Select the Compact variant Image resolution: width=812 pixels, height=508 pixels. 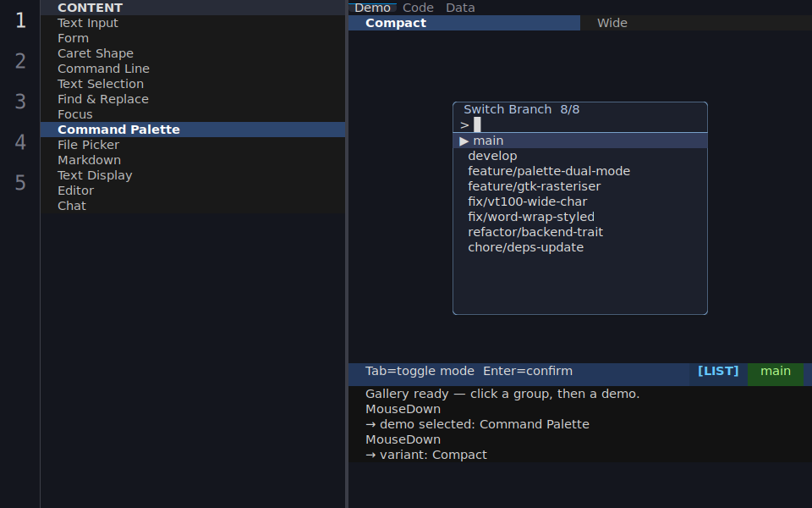click(x=464, y=23)
